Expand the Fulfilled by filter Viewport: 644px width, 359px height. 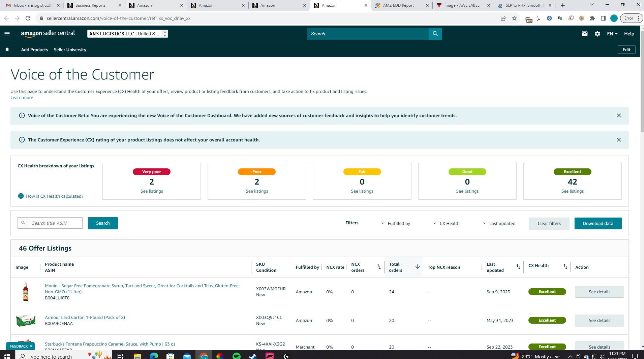(x=396, y=223)
